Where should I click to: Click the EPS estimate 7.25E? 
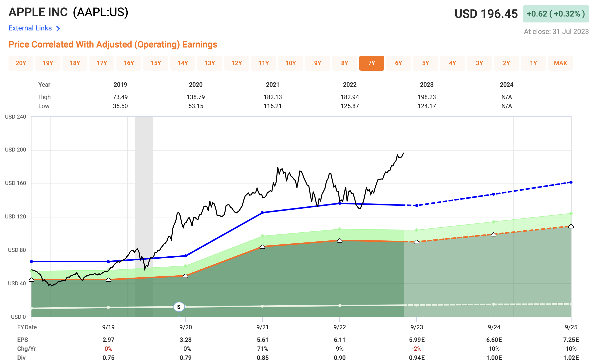[x=571, y=340]
